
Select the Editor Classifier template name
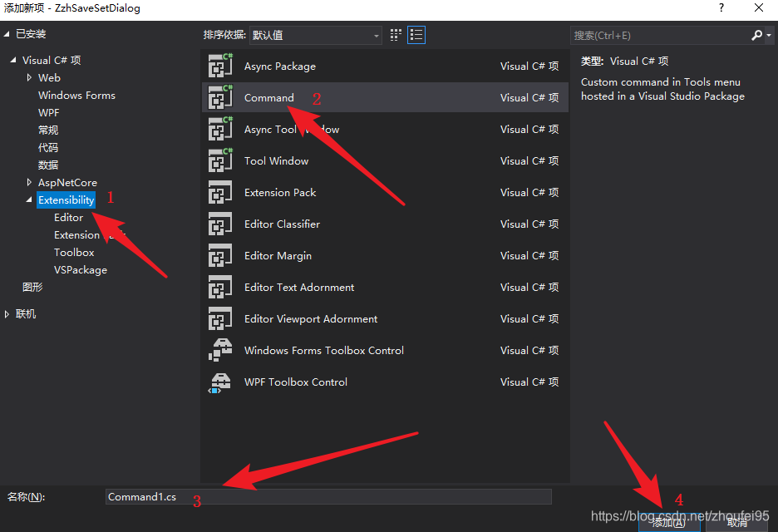tap(282, 224)
